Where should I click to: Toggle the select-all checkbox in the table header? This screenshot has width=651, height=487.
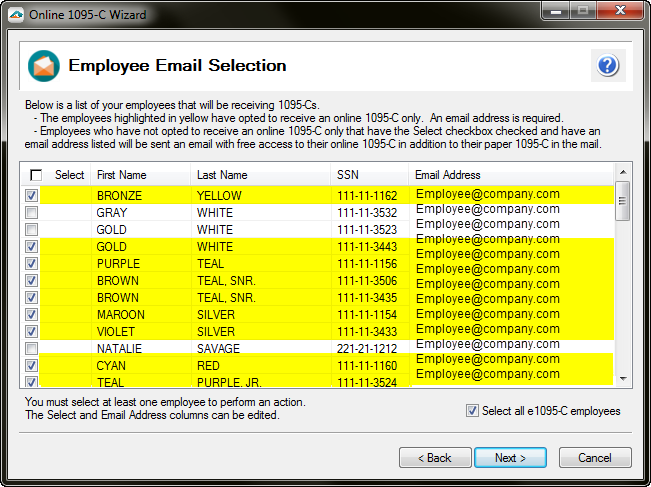click(37, 175)
